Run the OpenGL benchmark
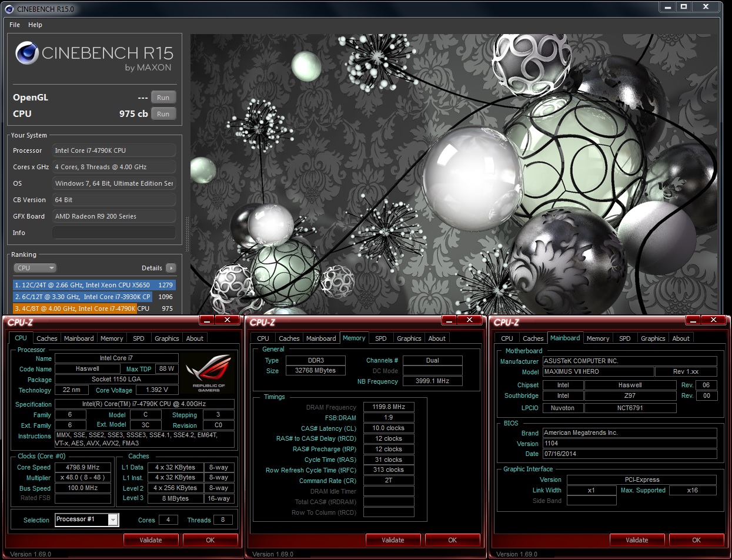This screenshot has height=560, width=732. (163, 98)
